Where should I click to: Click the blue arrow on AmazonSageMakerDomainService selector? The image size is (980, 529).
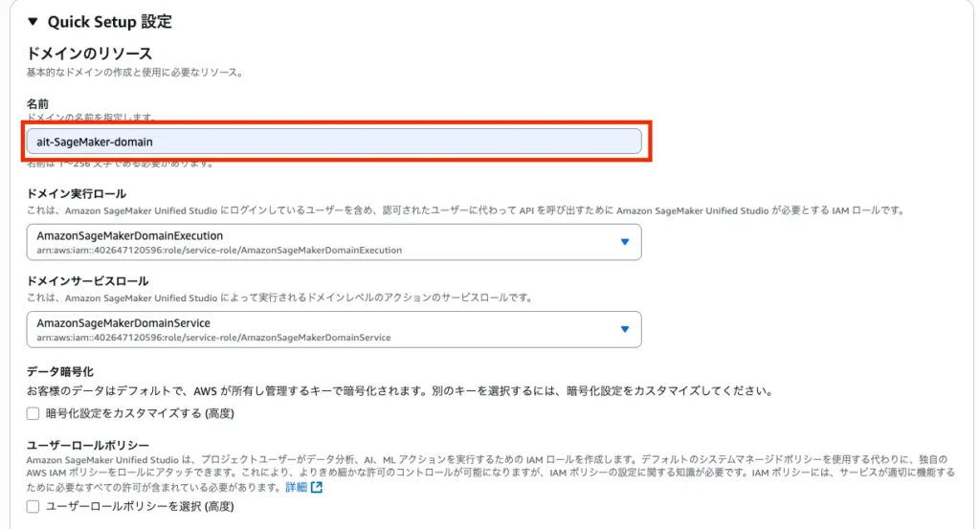tap(624, 329)
